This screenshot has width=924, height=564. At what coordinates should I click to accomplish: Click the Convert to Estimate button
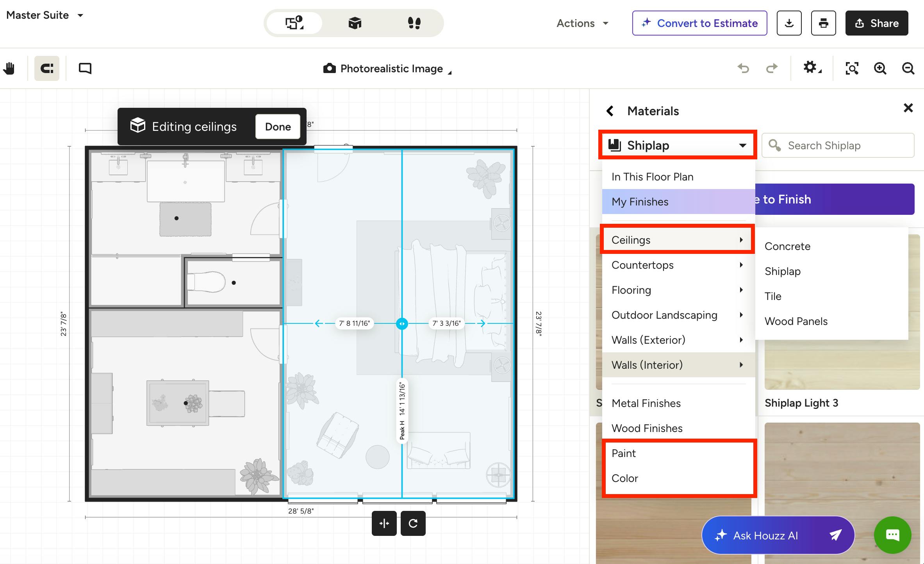(699, 23)
